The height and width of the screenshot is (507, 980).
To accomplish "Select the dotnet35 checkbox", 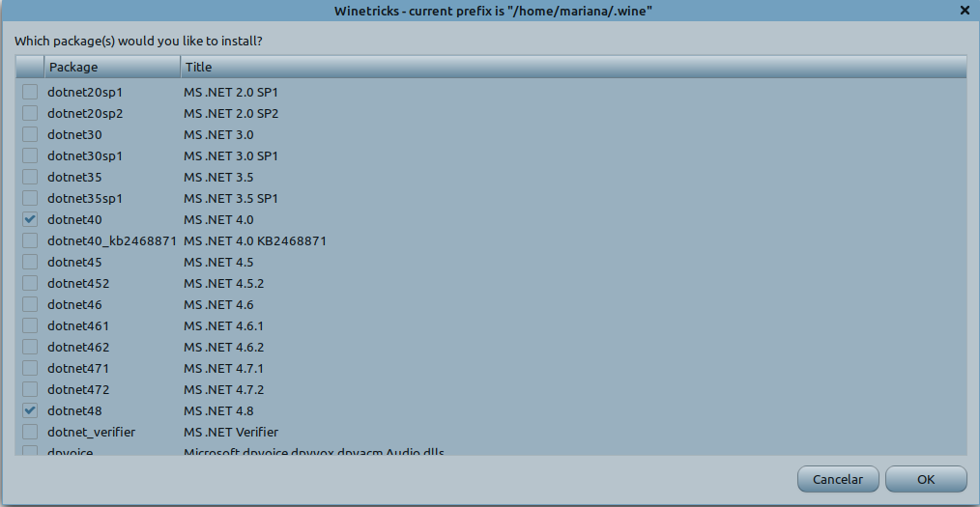I will (30, 178).
